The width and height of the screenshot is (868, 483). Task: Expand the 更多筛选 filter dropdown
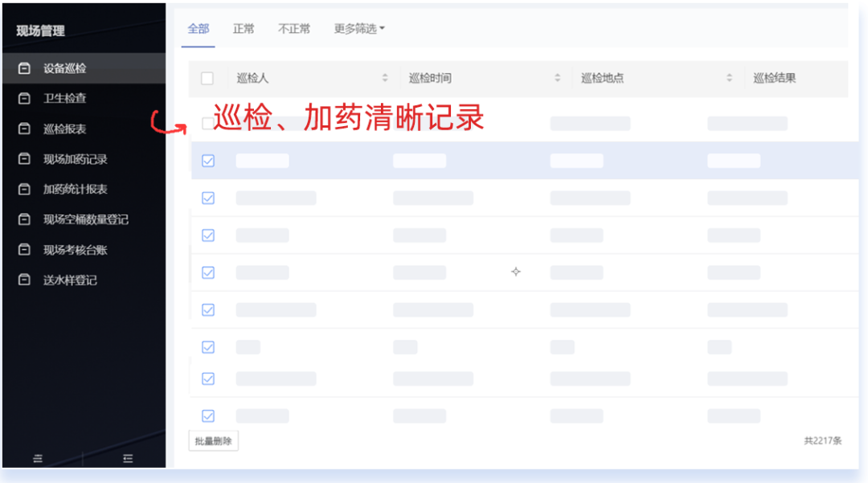click(358, 29)
